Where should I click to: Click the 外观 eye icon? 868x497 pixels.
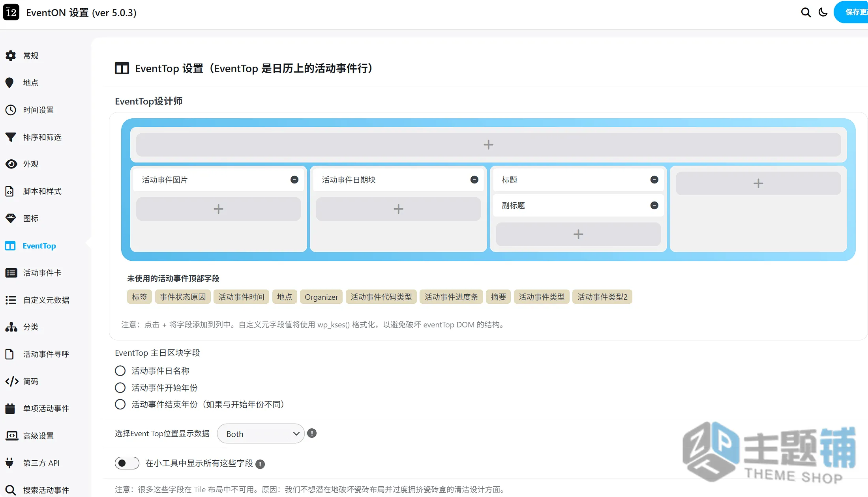pyautogui.click(x=11, y=164)
